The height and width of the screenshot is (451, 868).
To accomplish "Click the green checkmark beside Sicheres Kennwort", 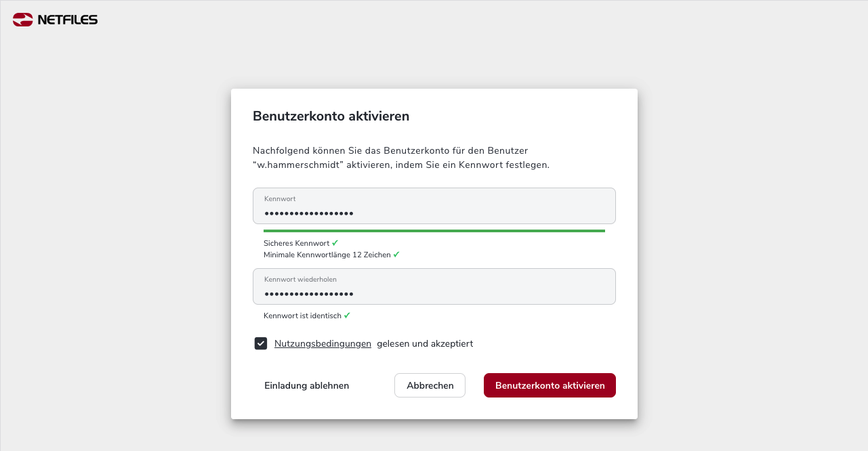I will pyautogui.click(x=335, y=242).
